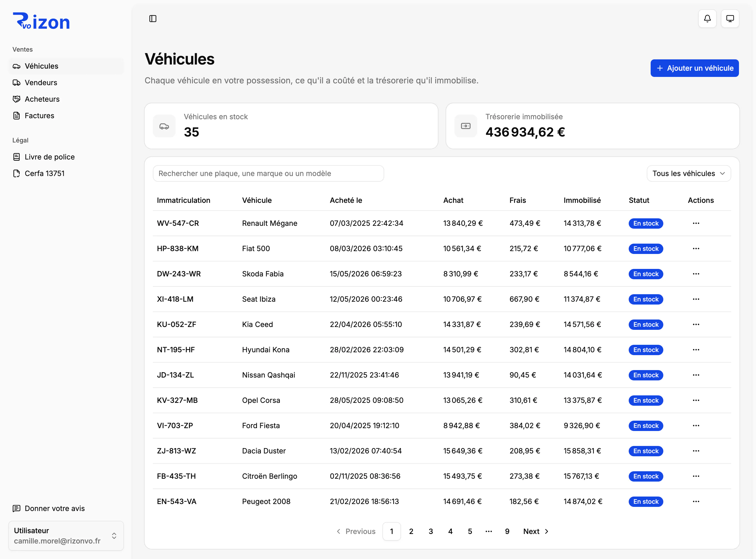Image resolution: width=756 pixels, height=559 pixels.
Task: Click the car icon beside Véhicules en stock
Action: tap(164, 126)
